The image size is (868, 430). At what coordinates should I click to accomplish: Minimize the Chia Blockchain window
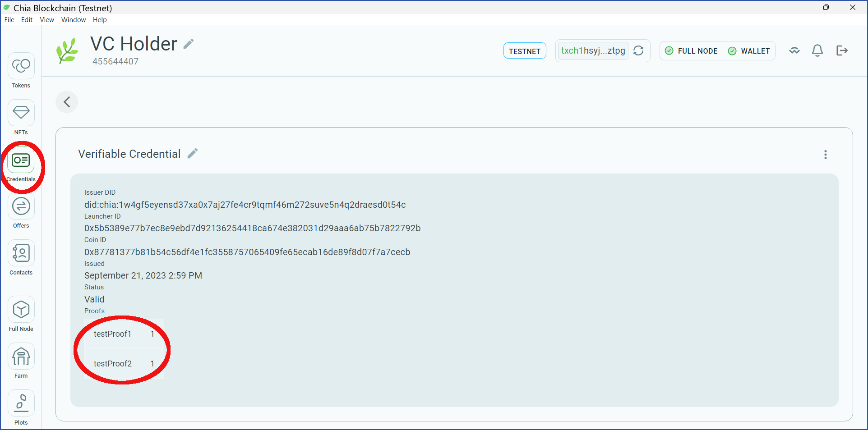(800, 7)
